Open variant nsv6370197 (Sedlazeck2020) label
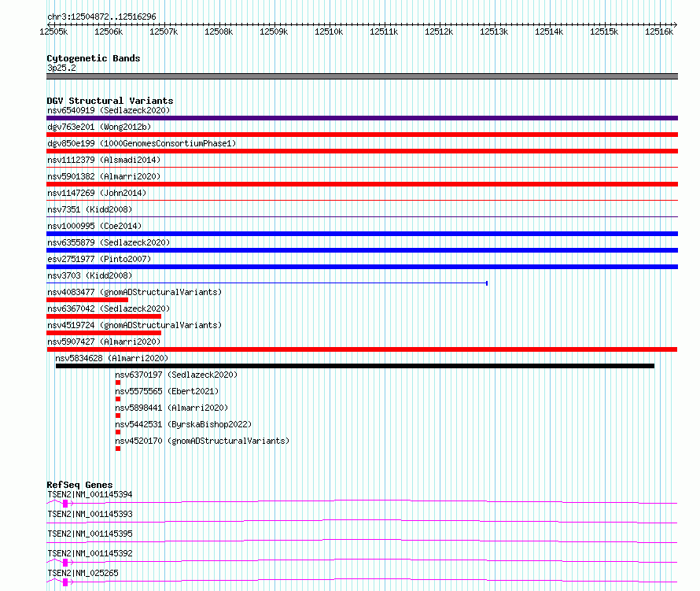 176,375
